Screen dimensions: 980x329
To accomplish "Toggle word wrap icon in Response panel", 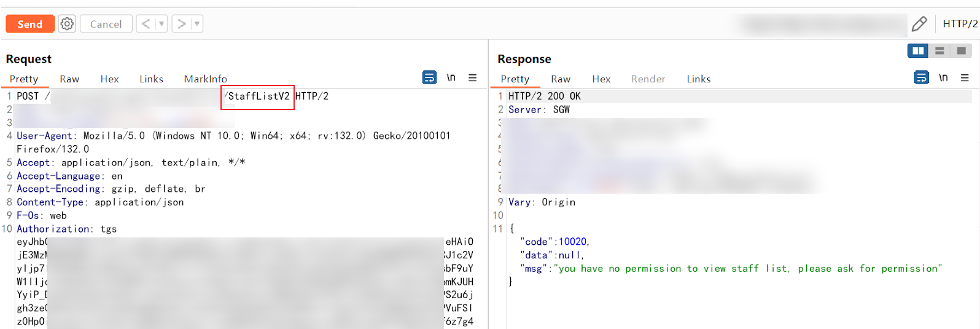I will pos(921,77).
